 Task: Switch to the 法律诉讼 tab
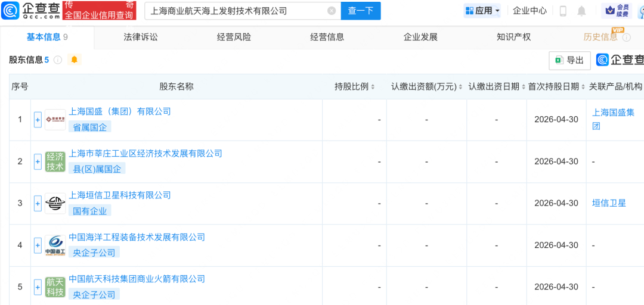pos(141,38)
